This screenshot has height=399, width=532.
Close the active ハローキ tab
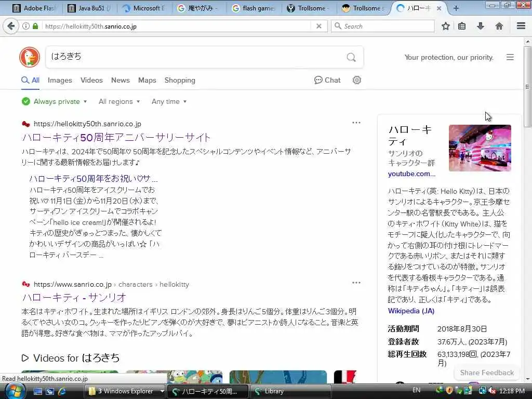tap(438, 8)
